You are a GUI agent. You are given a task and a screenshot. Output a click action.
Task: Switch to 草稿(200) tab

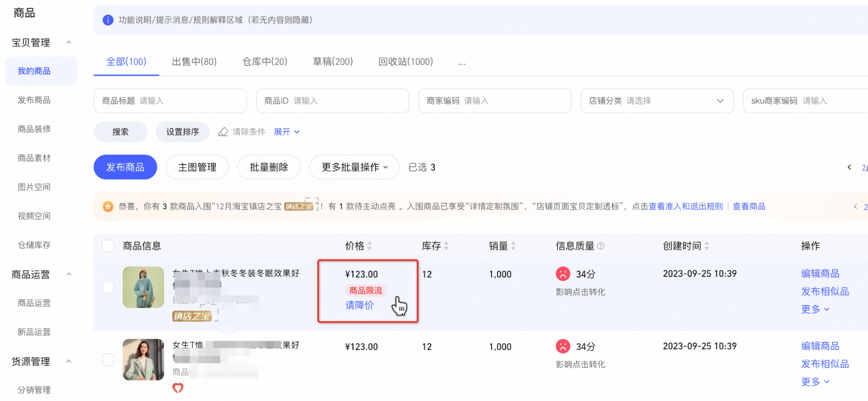(333, 62)
